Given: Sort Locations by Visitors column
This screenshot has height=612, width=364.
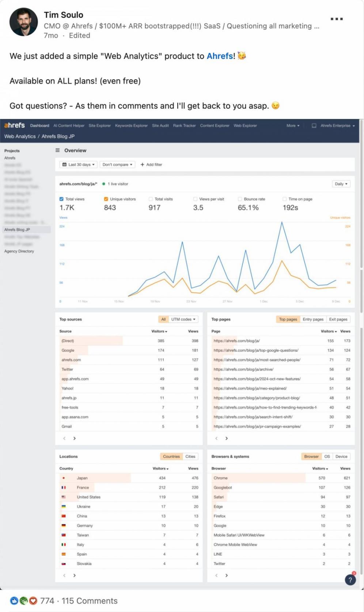Looking at the screenshot, I should tap(160, 468).
